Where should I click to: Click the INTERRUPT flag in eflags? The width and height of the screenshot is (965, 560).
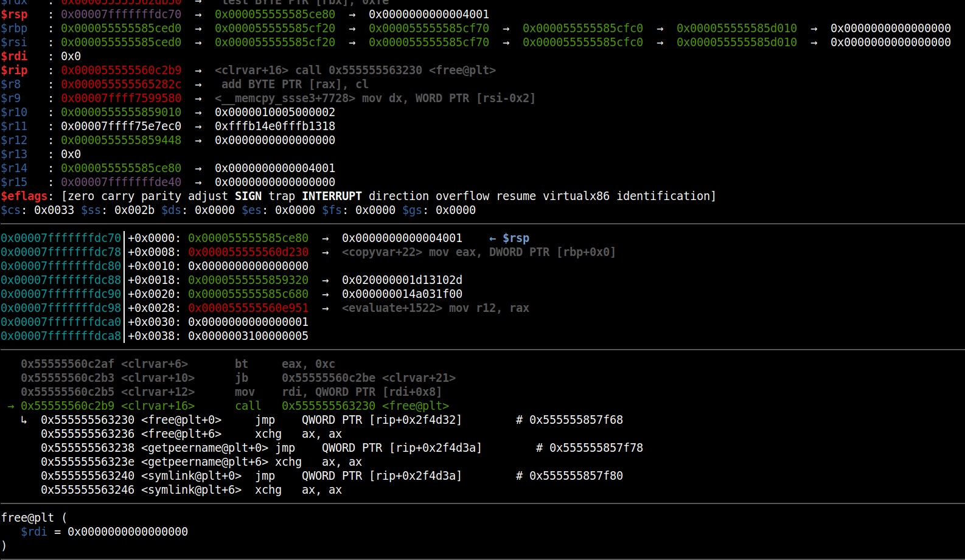(332, 196)
